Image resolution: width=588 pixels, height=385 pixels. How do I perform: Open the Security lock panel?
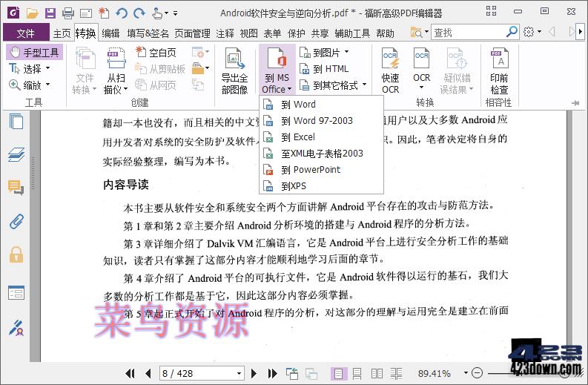pyautogui.click(x=16, y=254)
